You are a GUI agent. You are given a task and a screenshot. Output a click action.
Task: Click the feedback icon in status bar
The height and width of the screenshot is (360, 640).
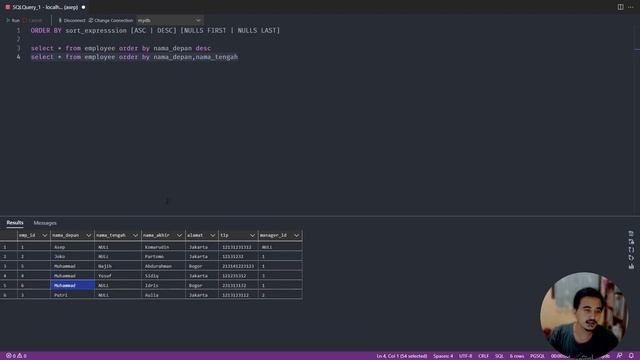619,356
